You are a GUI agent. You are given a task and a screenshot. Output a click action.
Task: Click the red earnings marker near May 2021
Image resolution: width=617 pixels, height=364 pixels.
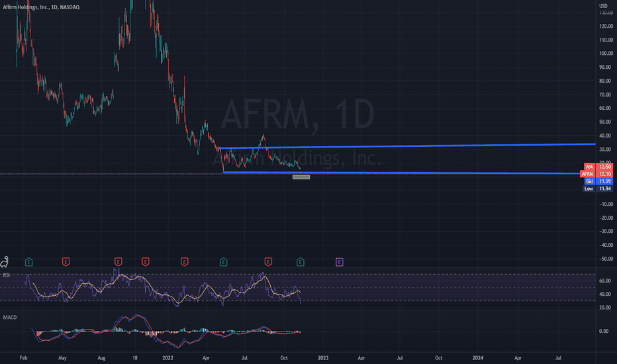coord(66,262)
